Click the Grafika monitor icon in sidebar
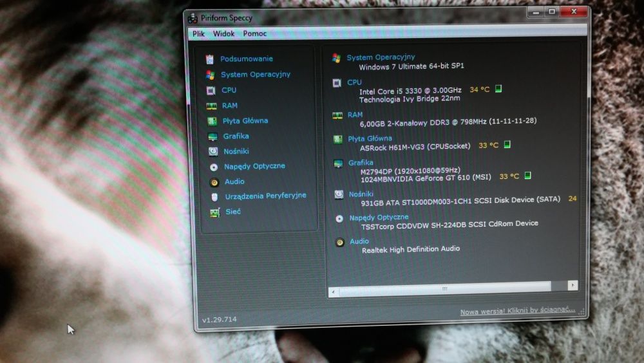The image size is (644, 363). point(213,136)
